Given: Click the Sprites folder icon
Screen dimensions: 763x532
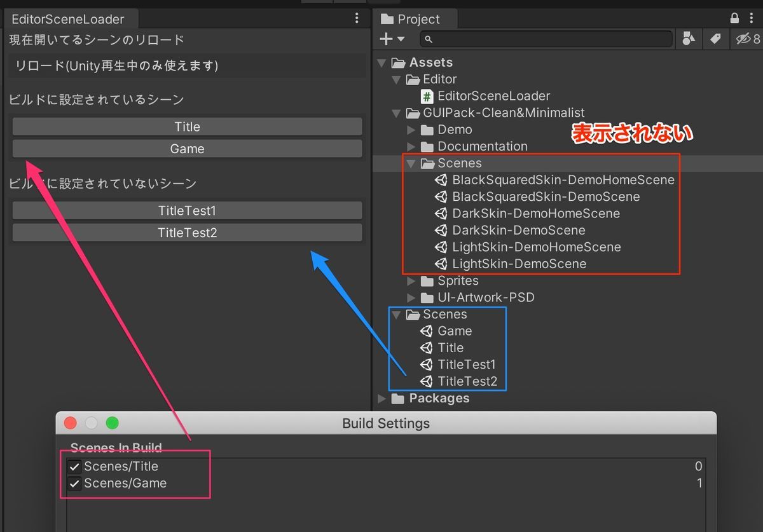Looking at the screenshot, I should pyautogui.click(x=427, y=281).
